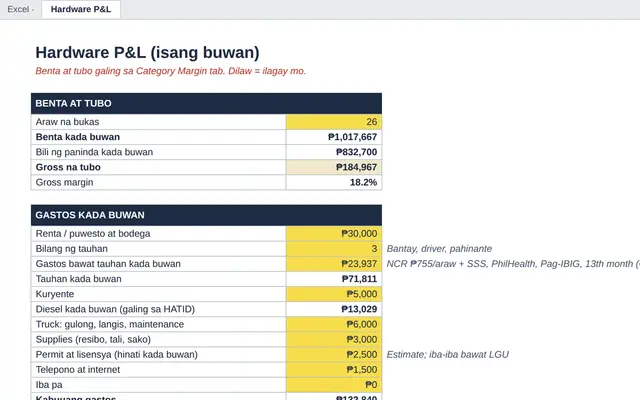
Task: Click the 'Supplies (resibo, tali, sako)' label
Action: coord(93,339)
